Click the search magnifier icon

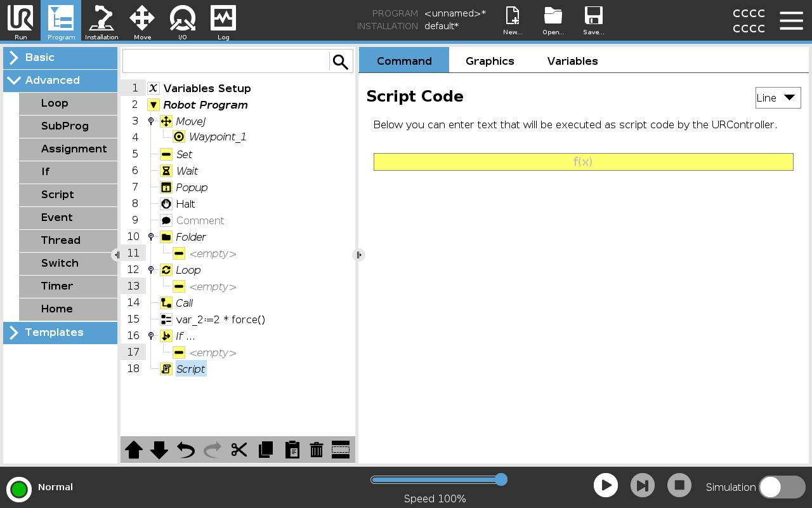341,62
